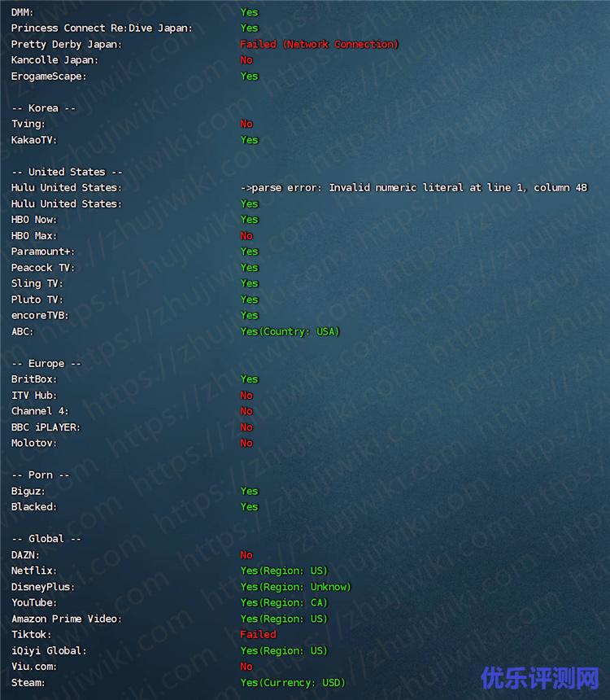Click 'Kancolle Japan:' label
610x700 pixels.
point(54,60)
